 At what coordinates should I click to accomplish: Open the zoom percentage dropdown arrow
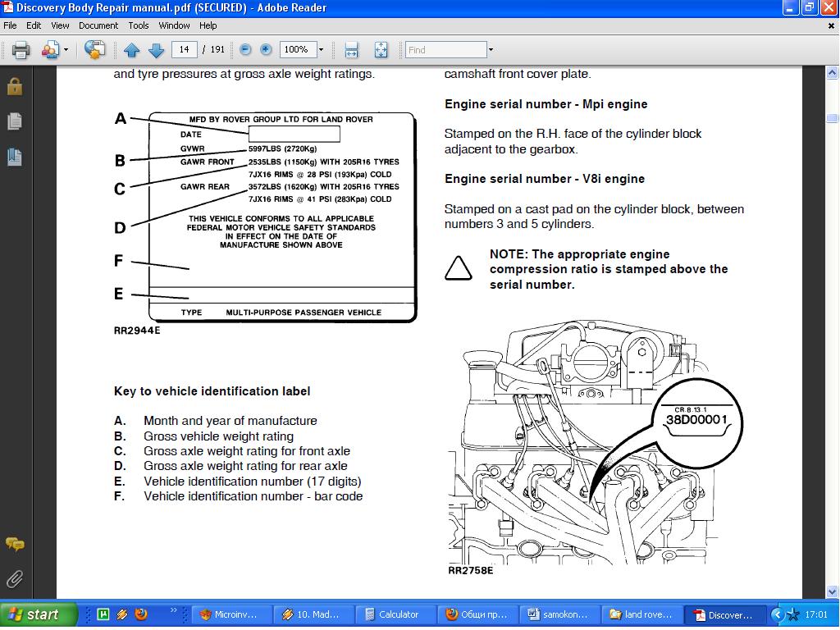pos(321,50)
